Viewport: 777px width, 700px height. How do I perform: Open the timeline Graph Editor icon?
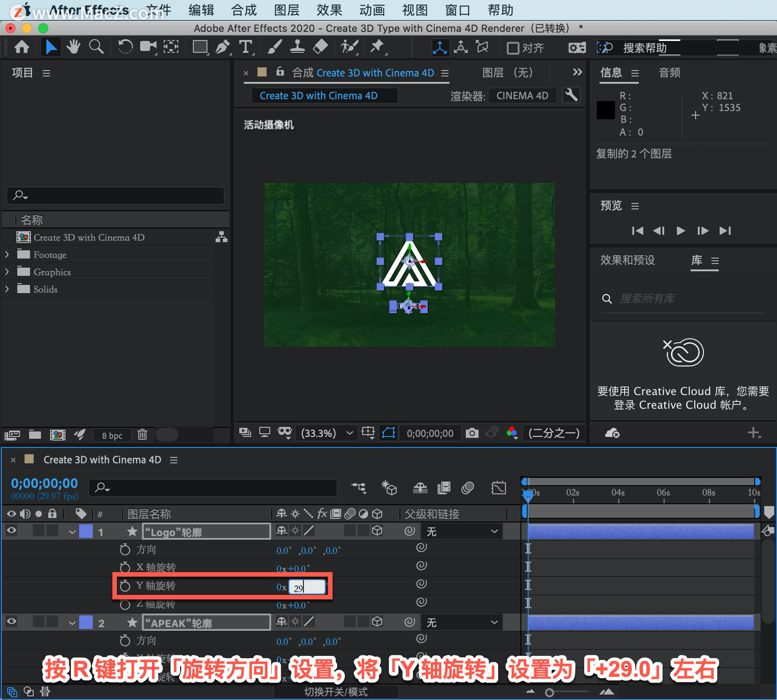pos(499,488)
